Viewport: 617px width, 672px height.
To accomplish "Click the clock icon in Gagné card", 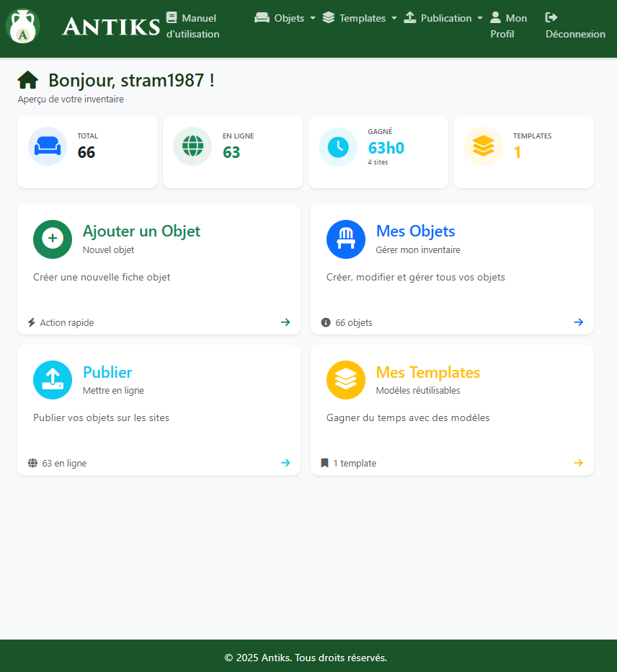I will click(338, 146).
